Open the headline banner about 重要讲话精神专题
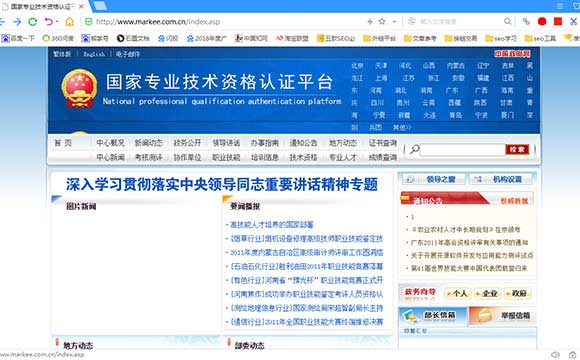Image resolution: width=580 pixels, height=360 pixels. (222, 185)
